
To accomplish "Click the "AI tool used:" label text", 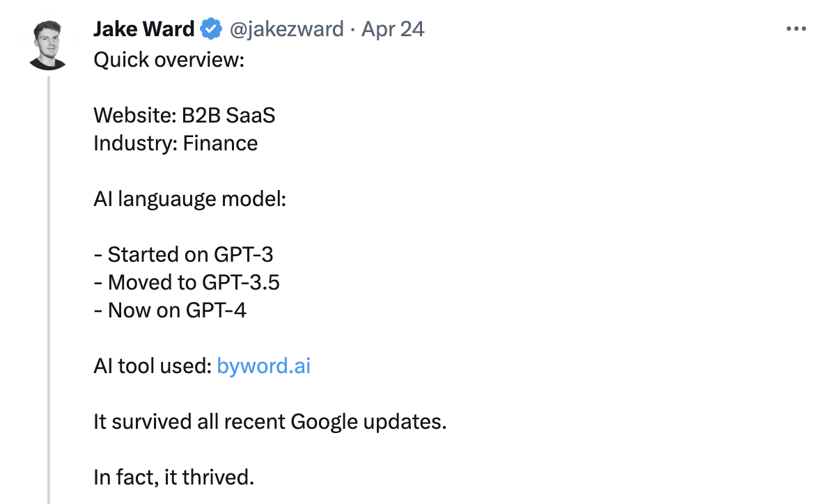I will click(x=152, y=365).
